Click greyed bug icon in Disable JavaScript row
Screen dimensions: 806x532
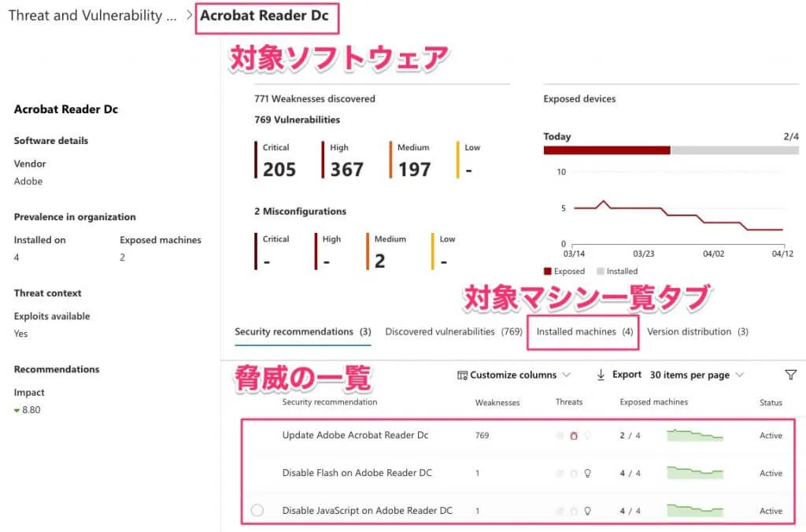pos(574,511)
